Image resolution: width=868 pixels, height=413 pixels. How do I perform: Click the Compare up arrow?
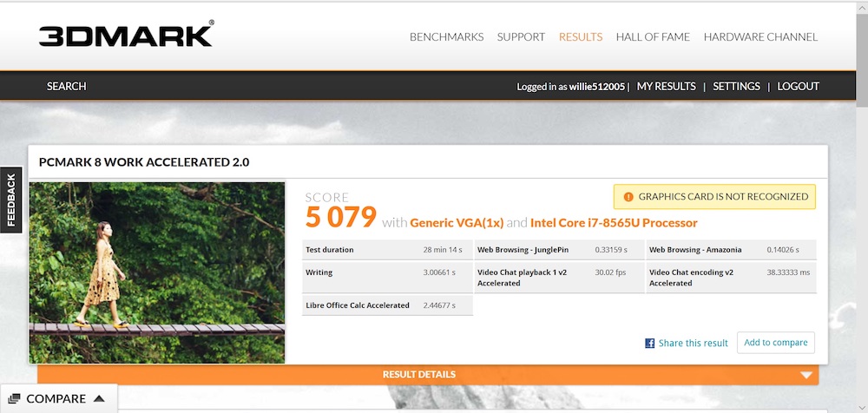click(x=99, y=398)
